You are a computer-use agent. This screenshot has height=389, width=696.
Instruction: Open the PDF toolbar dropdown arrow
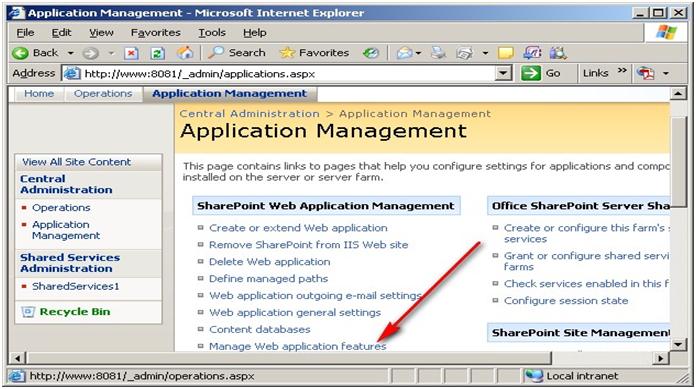point(665,74)
